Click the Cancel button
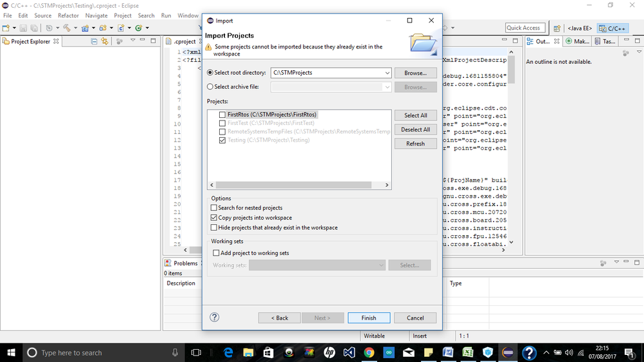Viewport: 644px width, 362px height. pos(415,318)
